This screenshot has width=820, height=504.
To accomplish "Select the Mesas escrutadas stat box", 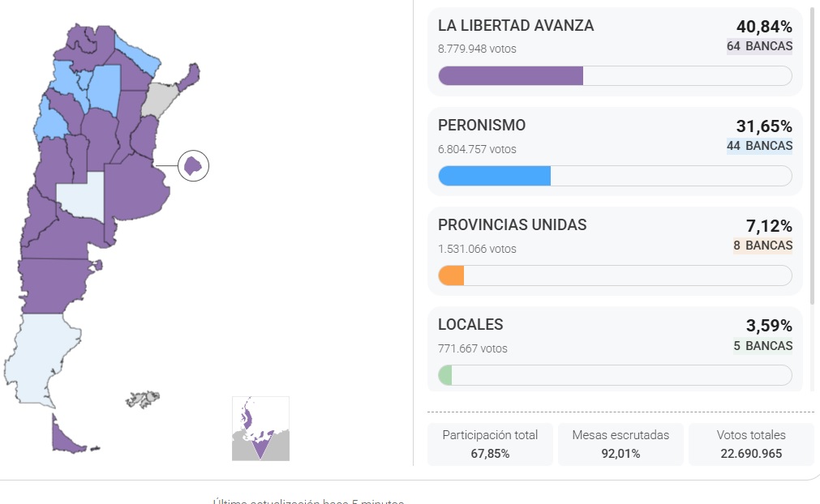I will [x=620, y=444].
